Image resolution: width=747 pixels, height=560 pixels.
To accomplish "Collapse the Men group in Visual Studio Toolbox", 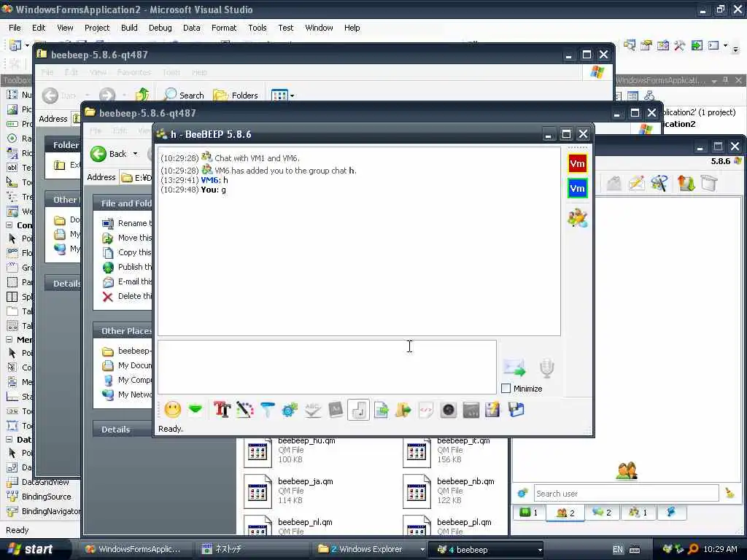I will (9, 340).
